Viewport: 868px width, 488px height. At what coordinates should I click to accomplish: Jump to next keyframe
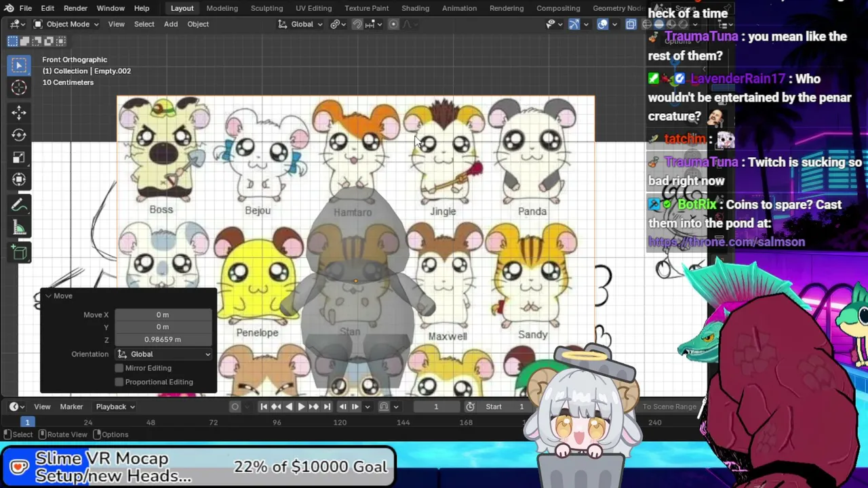coord(314,407)
